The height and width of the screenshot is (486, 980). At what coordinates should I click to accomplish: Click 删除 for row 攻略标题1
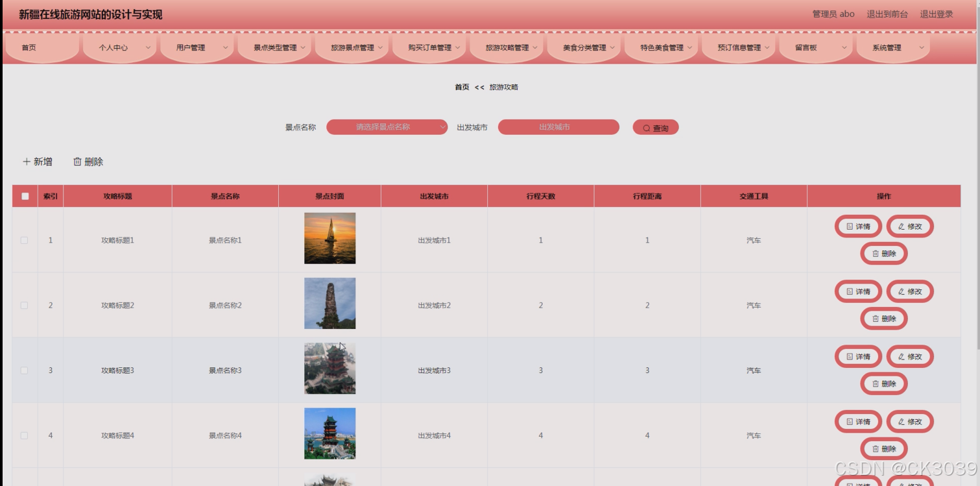(x=884, y=254)
